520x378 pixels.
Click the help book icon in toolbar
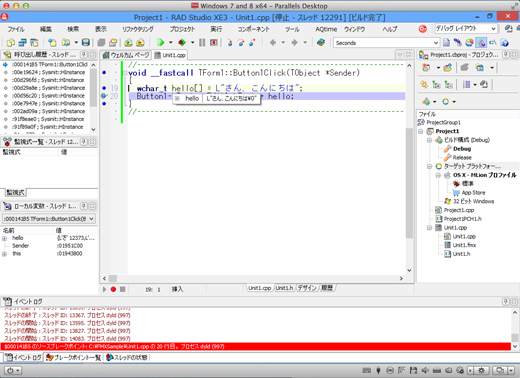tap(321, 42)
